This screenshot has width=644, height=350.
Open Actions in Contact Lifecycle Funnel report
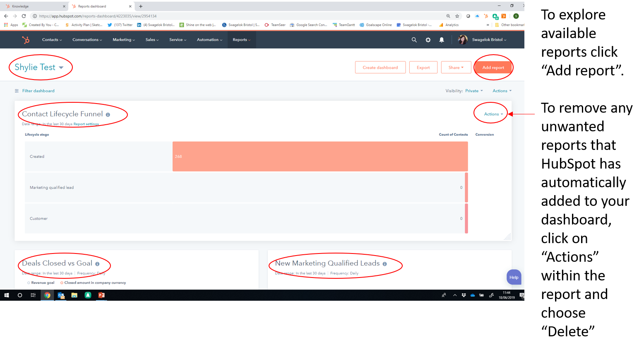point(494,114)
